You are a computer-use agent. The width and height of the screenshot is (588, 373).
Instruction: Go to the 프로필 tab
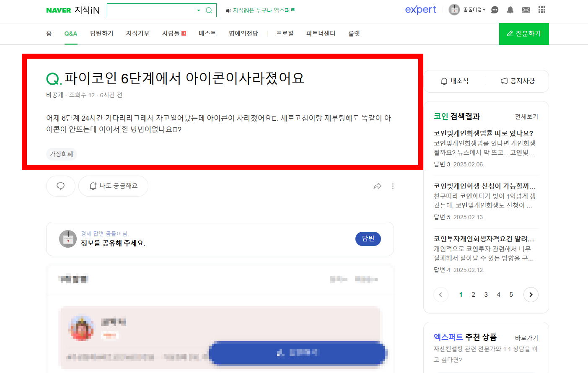pos(285,34)
